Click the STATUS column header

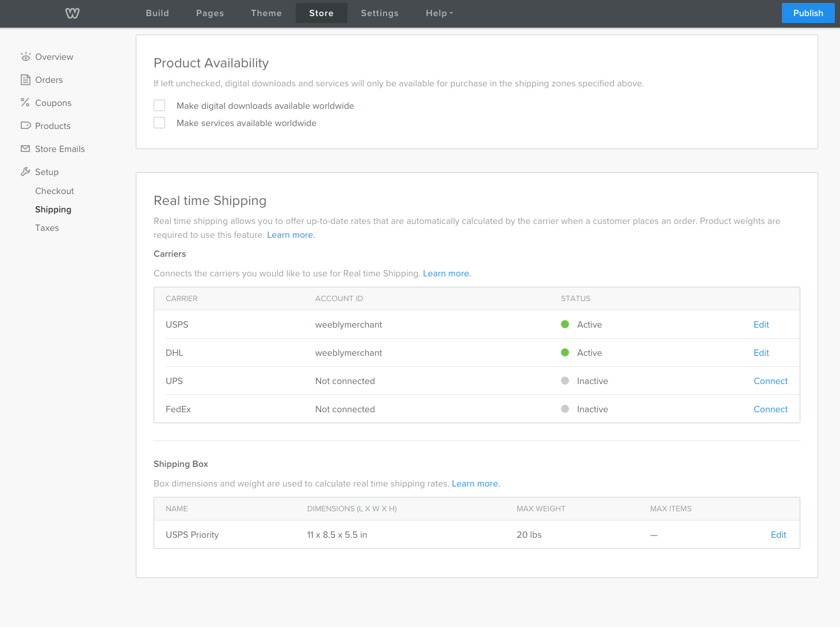tap(576, 298)
